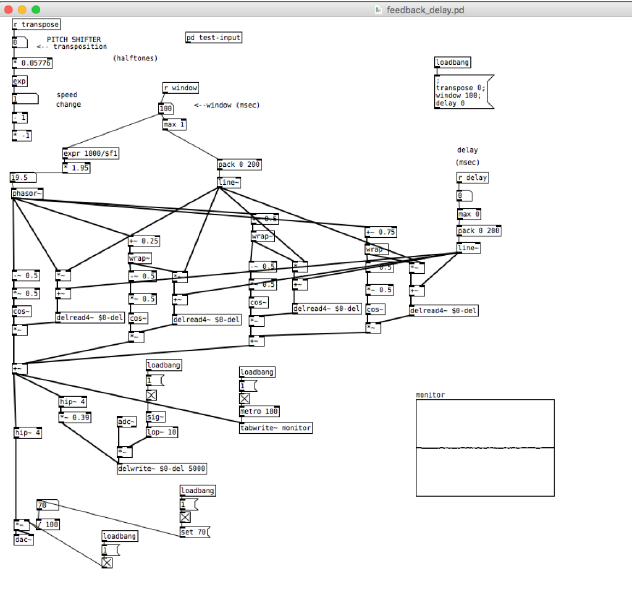
Task: Click the 1 message box above metro toggle
Action: (248, 386)
